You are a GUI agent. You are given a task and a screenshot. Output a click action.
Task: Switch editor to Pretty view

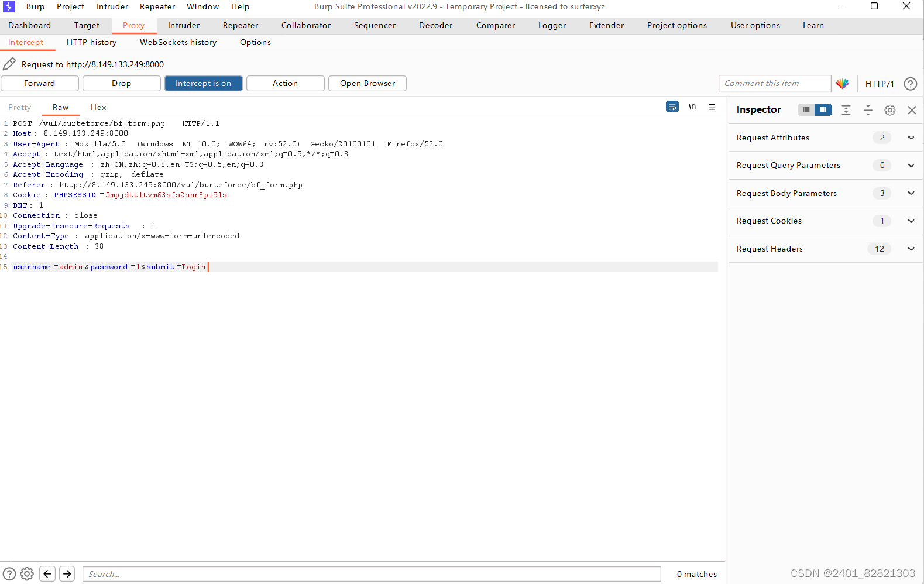tap(20, 107)
